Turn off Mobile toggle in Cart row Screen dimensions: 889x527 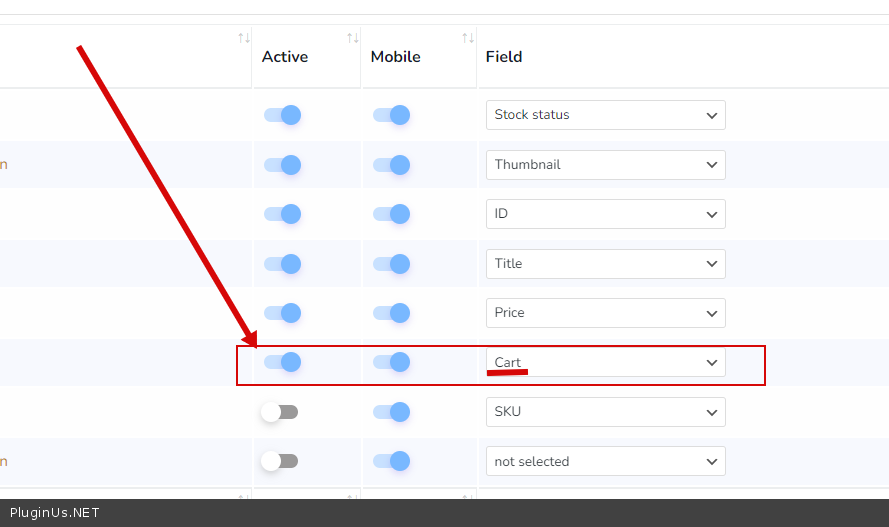[x=391, y=362]
